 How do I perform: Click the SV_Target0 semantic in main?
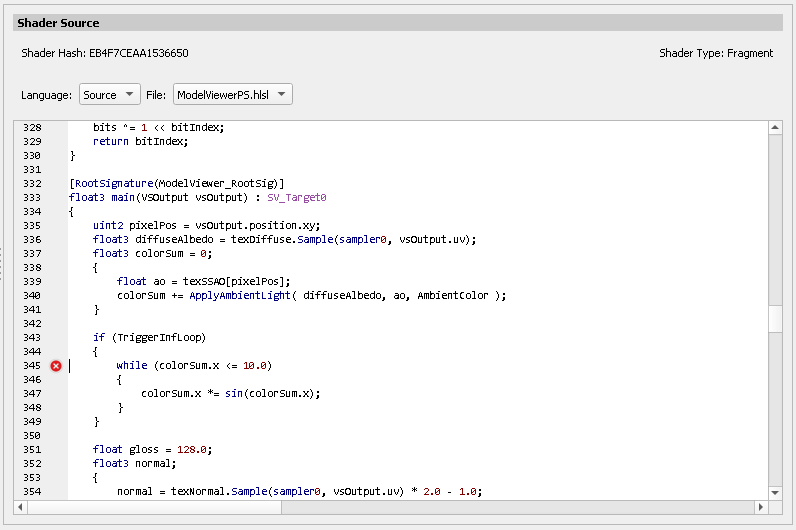297,198
